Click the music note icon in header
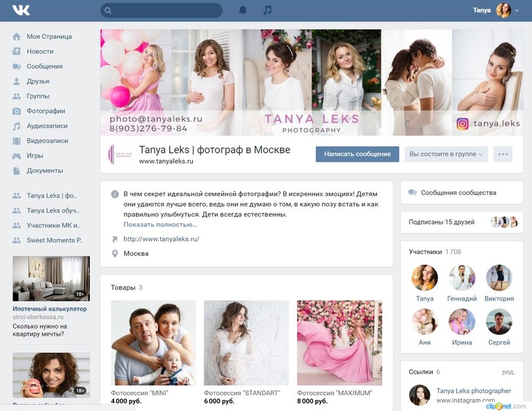This screenshot has height=411, width=532. click(267, 10)
